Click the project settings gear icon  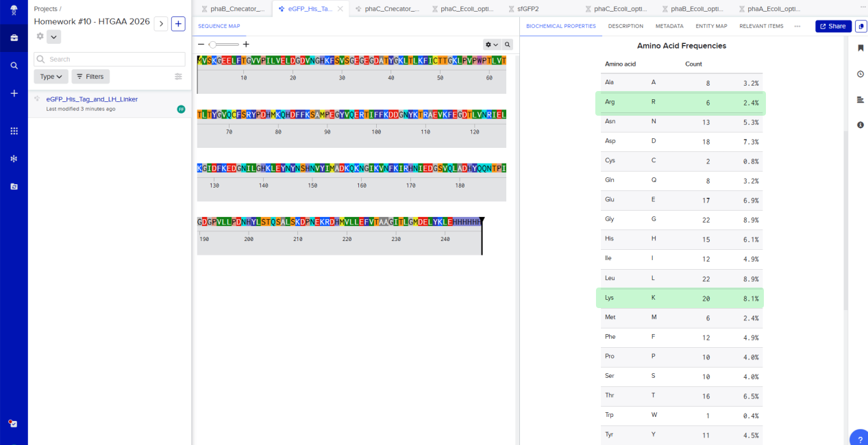(x=40, y=36)
